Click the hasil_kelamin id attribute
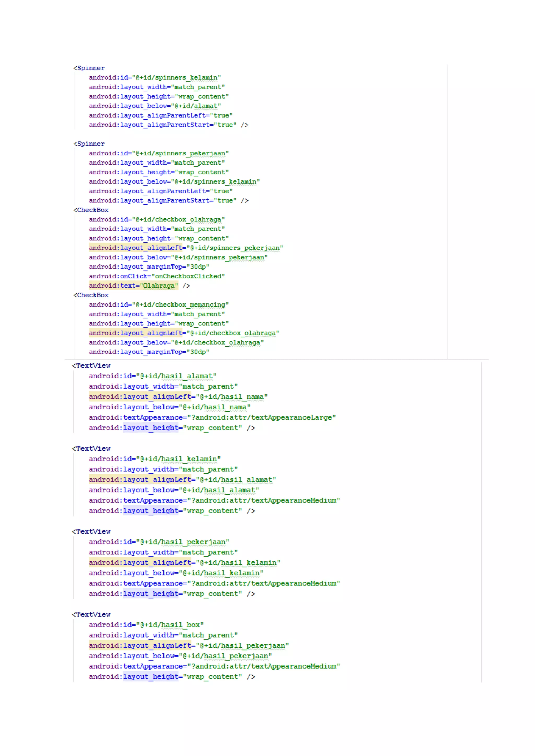535x756 pixels. (154, 459)
